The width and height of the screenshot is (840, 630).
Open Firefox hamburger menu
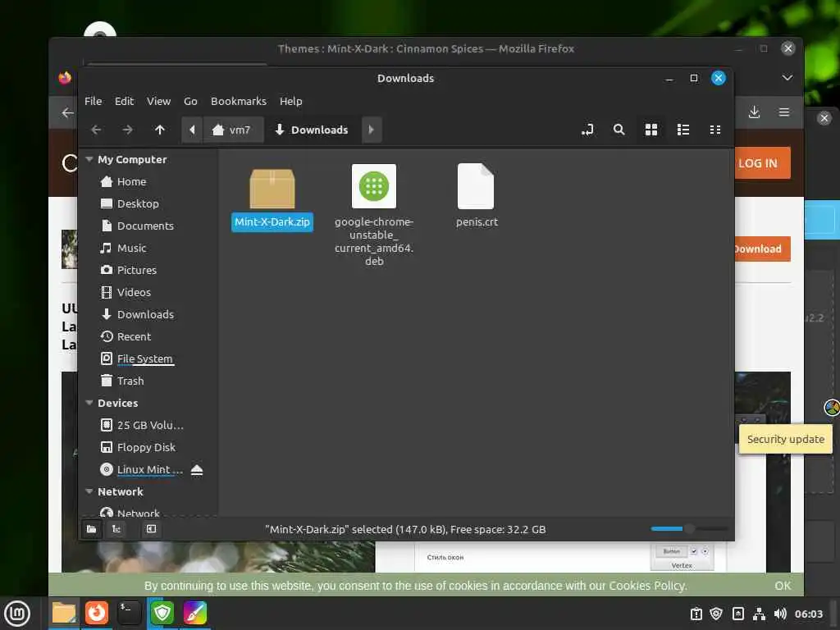tap(783, 112)
